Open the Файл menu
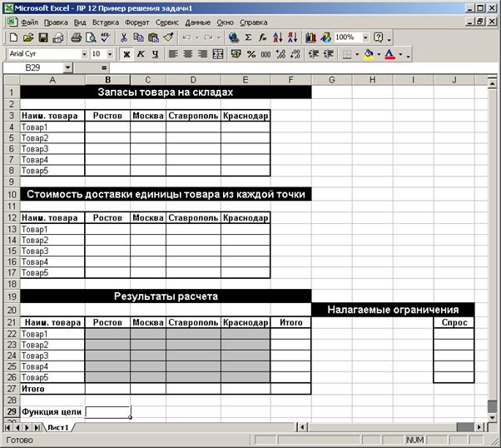This screenshot has height=448, width=501. (29, 22)
